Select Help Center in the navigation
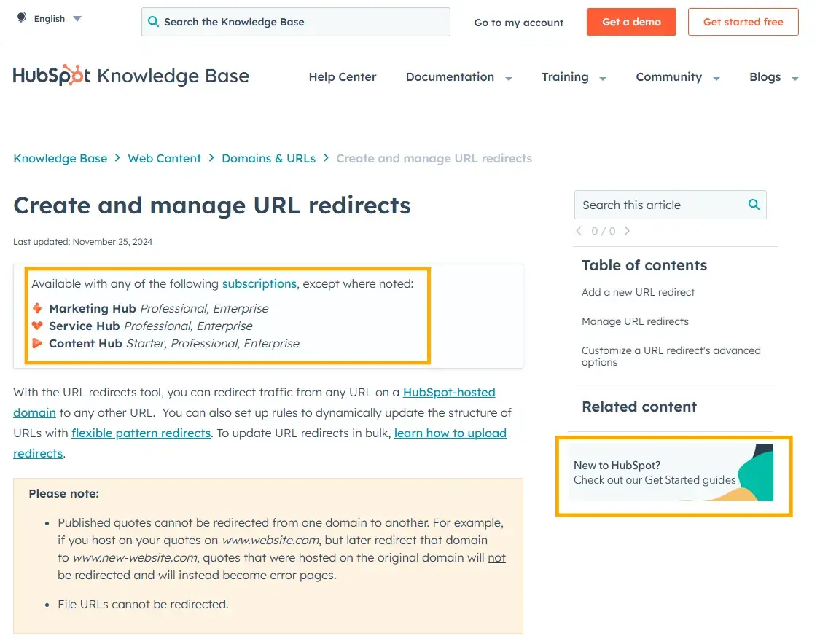This screenshot has width=820, height=644. pos(343,77)
